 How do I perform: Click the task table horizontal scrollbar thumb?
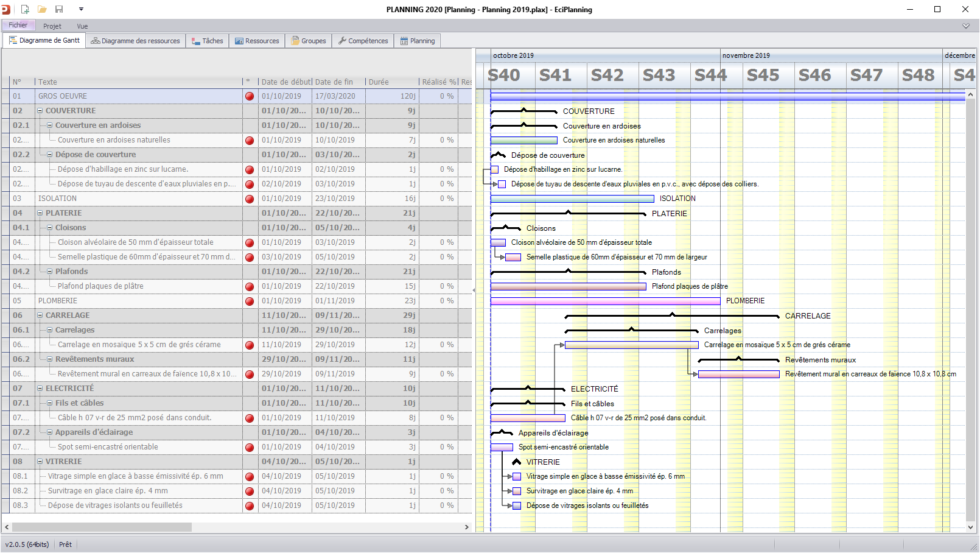tap(102, 527)
